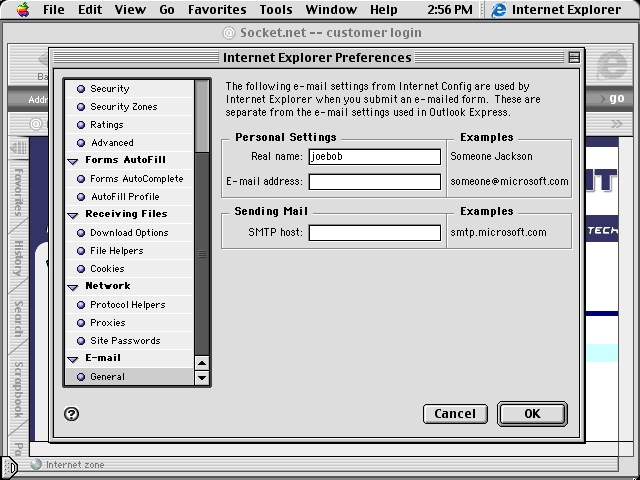
Task: Select the Security Zones category
Action: [x=129, y=107]
